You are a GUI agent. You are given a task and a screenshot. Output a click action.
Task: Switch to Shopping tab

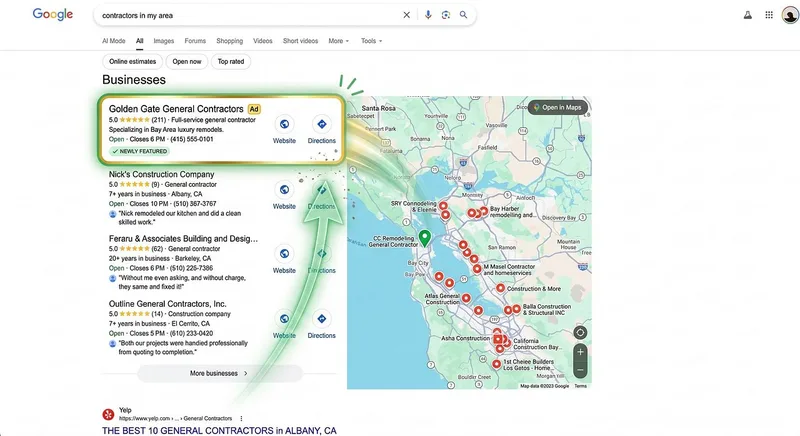[230, 41]
